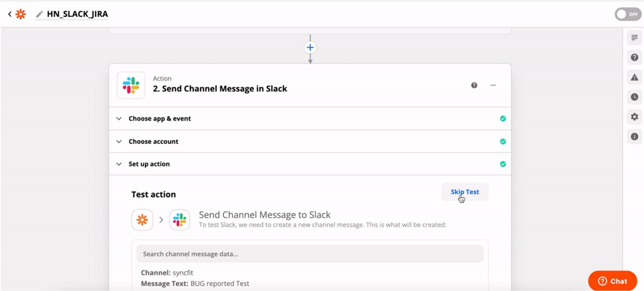The image size is (644, 291).
Task: Open the Chat support button
Action: (x=612, y=281)
